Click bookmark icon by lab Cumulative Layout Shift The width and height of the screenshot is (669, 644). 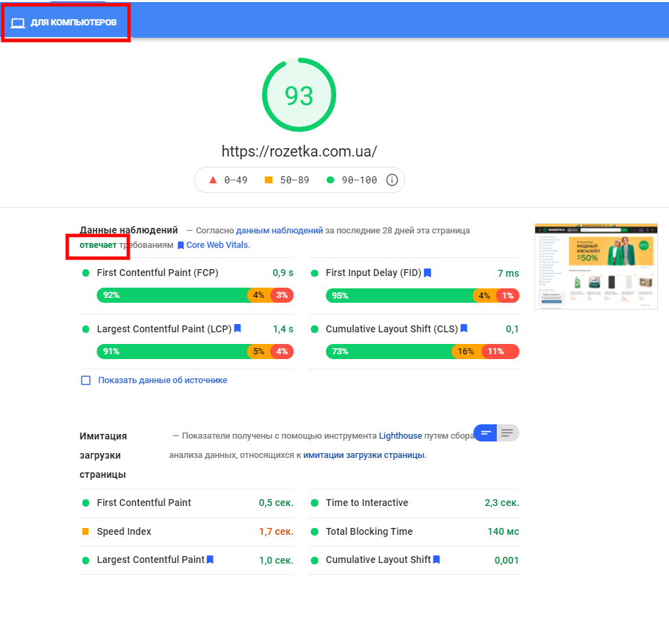[436, 560]
